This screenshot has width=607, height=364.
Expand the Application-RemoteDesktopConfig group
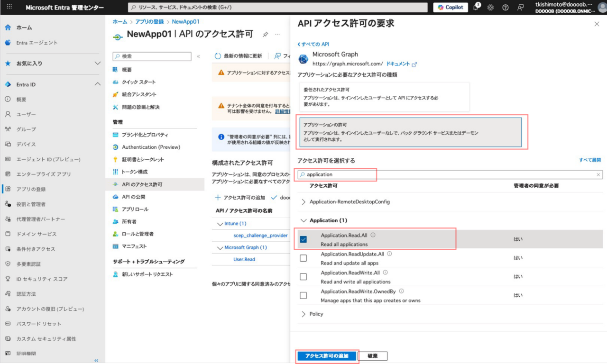click(304, 202)
